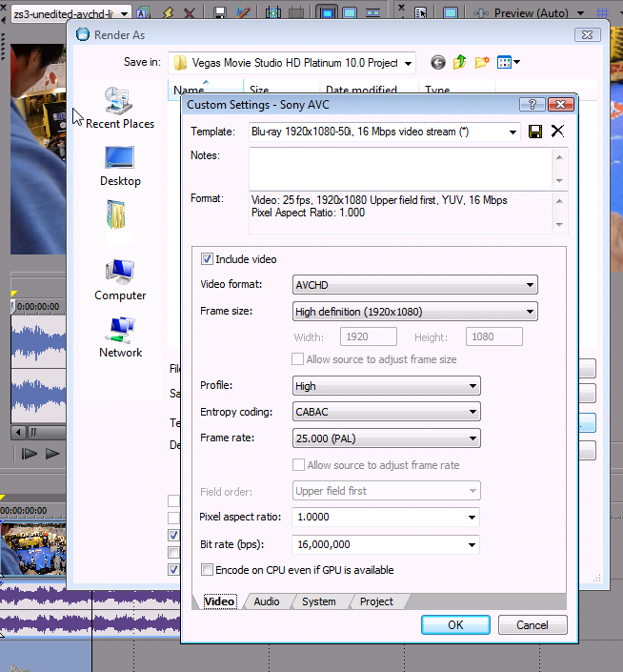Image resolution: width=623 pixels, height=672 pixels.
Task: Open the Save in folder dropdown
Action: point(409,64)
